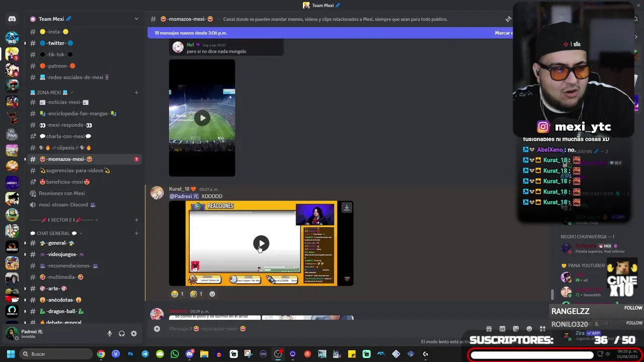Open the emoji picker

[x=529, y=329]
